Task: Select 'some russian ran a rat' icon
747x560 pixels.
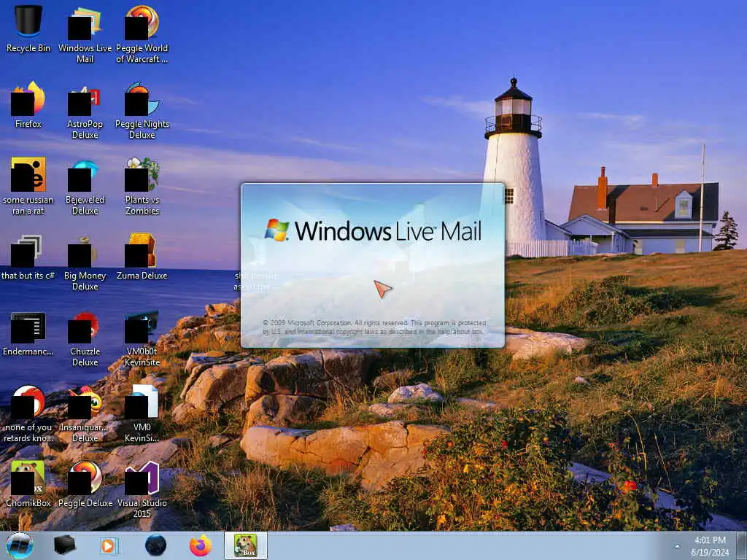Action: [x=28, y=186]
